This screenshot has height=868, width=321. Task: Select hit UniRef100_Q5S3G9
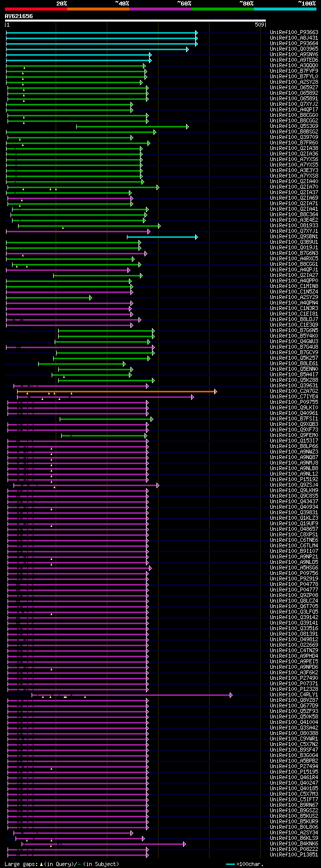click(294, 126)
